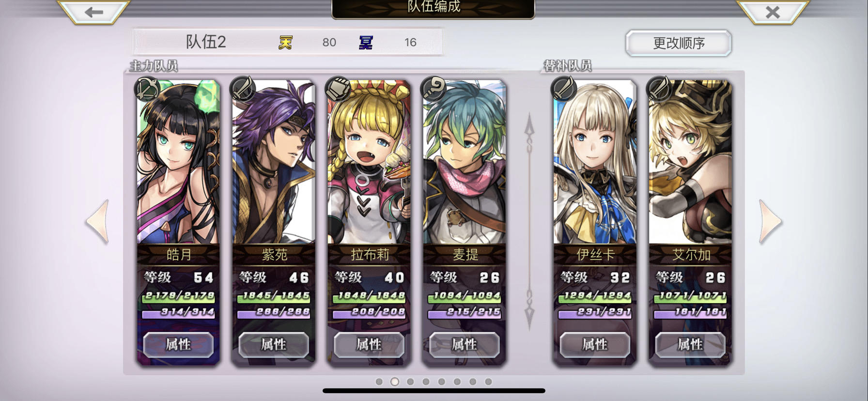Select 伊丝卡 character portrait
The width and height of the screenshot is (868, 401).
click(x=594, y=162)
